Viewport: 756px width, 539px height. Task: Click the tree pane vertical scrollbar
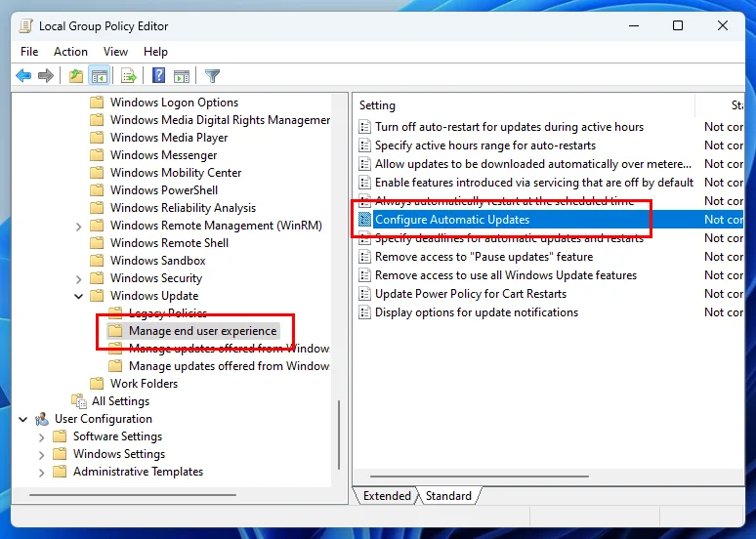click(340, 435)
